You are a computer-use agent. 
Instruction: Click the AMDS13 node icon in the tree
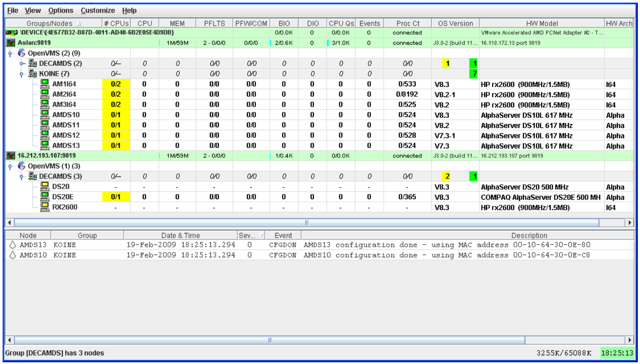pos(45,145)
